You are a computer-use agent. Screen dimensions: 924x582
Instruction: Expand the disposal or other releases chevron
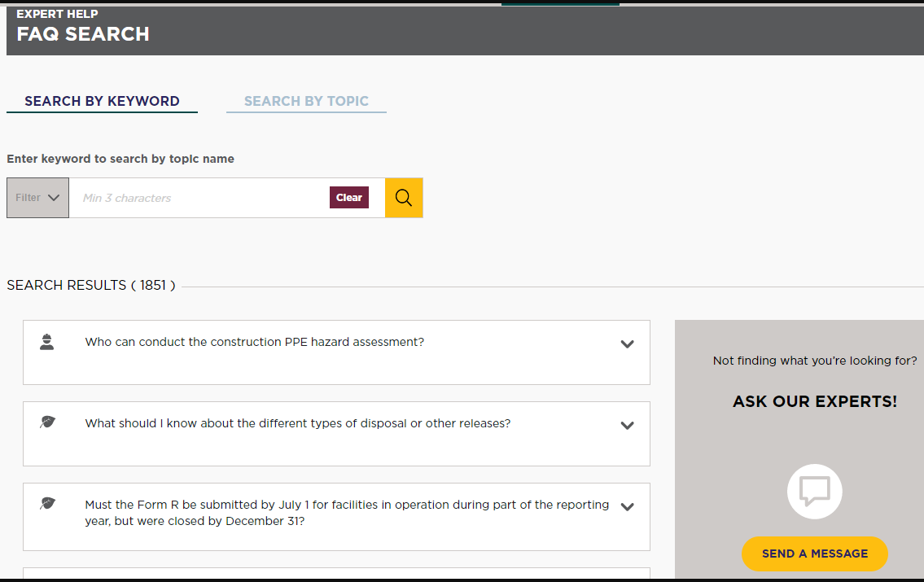[x=627, y=425]
